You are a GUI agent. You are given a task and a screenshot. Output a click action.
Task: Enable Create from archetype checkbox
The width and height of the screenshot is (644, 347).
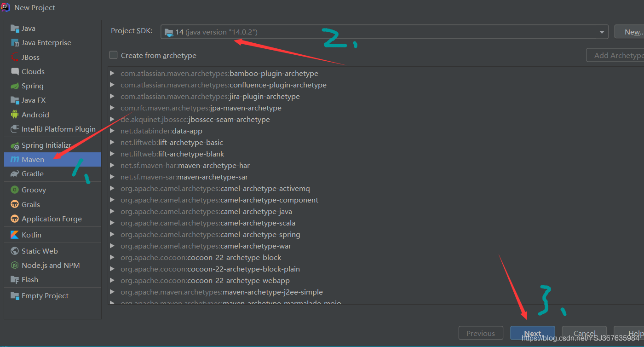(113, 55)
